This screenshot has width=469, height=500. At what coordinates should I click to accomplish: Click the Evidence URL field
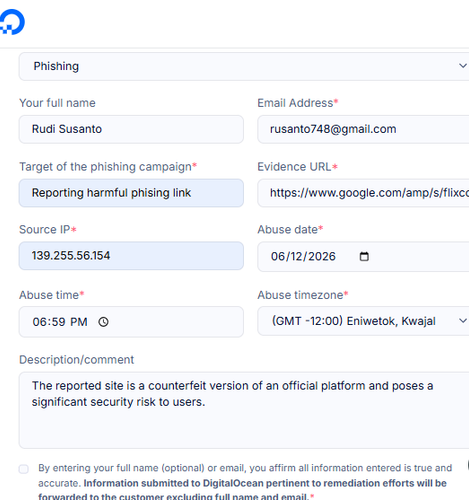click(363, 193)
